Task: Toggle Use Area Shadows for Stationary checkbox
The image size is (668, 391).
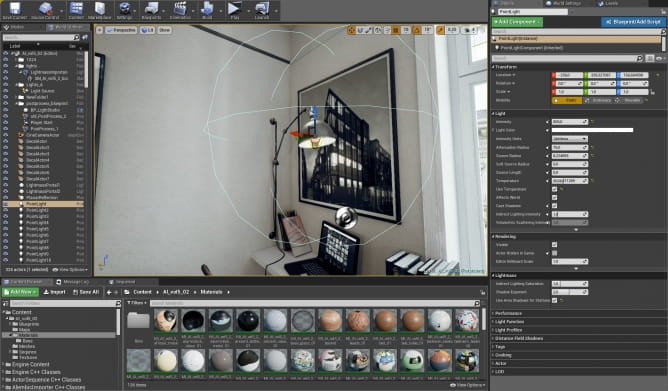Action: coord(554,300)
